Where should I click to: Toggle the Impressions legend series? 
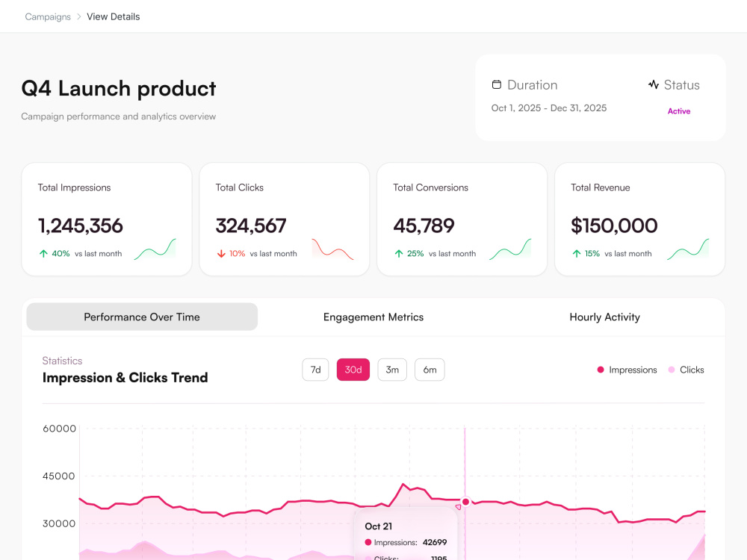tap(627, 370)
